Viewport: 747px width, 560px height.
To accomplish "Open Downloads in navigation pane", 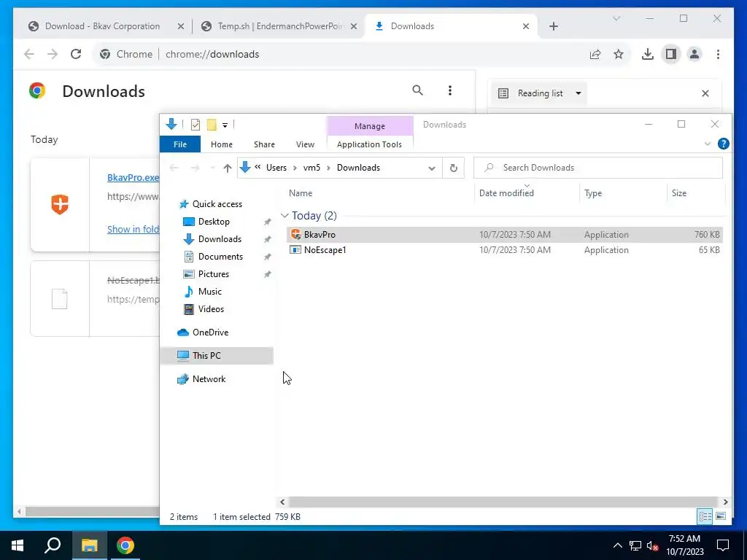I will pyautogui.click(x=220, y=239).
